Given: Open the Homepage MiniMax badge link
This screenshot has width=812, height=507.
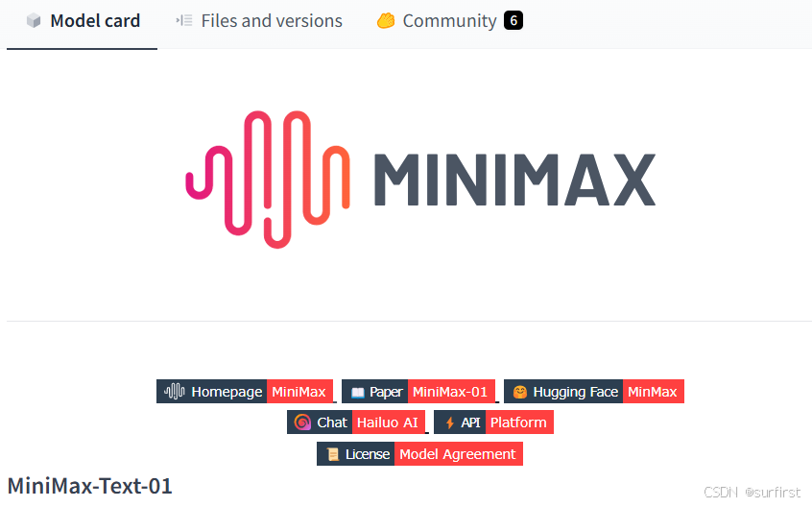Looking at the screenshot, I should tap(245, 392).
